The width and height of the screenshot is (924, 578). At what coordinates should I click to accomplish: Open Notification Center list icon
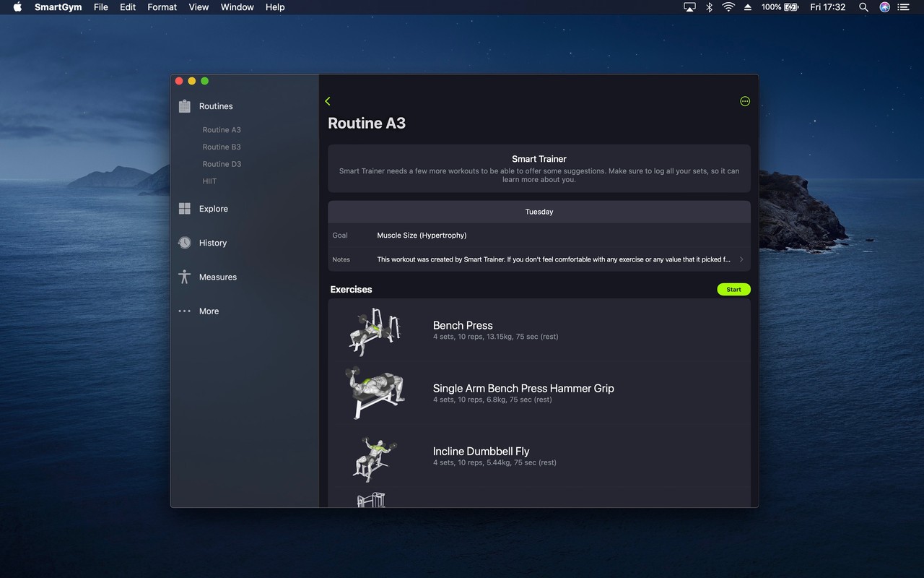(x=904, y=7)
